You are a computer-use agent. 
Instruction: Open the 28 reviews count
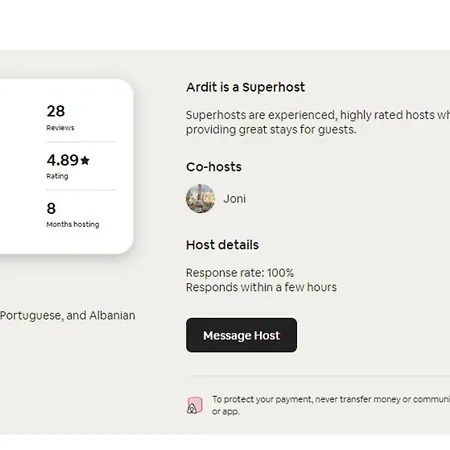click(x=56, y=111)
